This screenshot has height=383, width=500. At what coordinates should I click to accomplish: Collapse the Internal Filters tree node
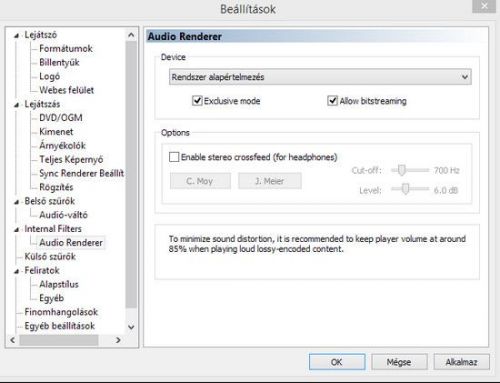tap(16, 230)
